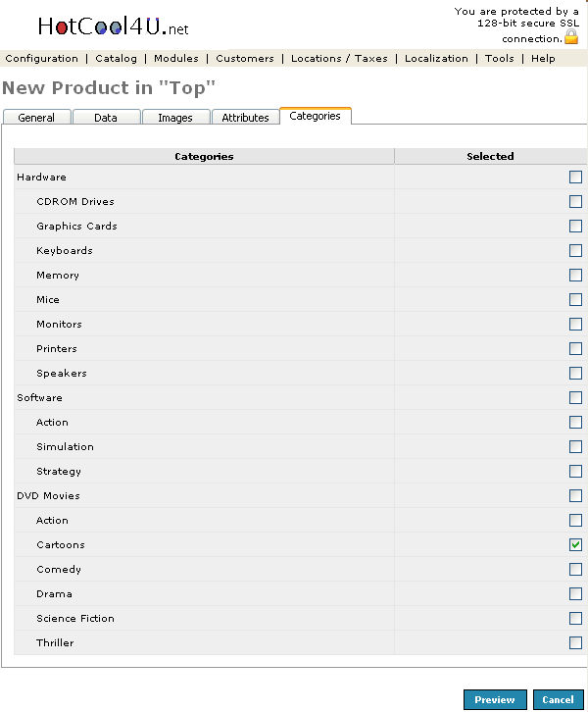This screenshot has width=588, height=712.
Task: Tick the Monitors checkbox
Action: click(x=575, y=325)
